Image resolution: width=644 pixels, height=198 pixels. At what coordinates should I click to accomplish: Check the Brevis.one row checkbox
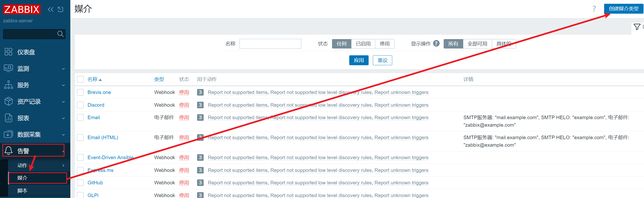coord(80,92)
